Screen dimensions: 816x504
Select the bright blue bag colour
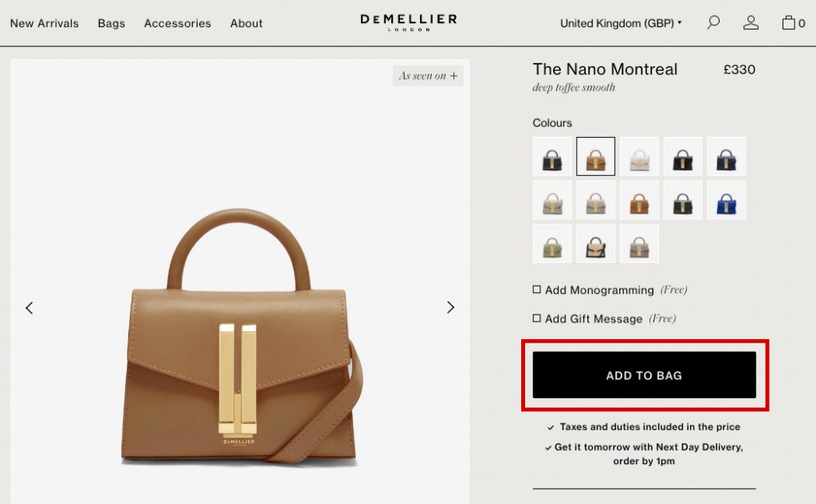[x=726, y=201]
